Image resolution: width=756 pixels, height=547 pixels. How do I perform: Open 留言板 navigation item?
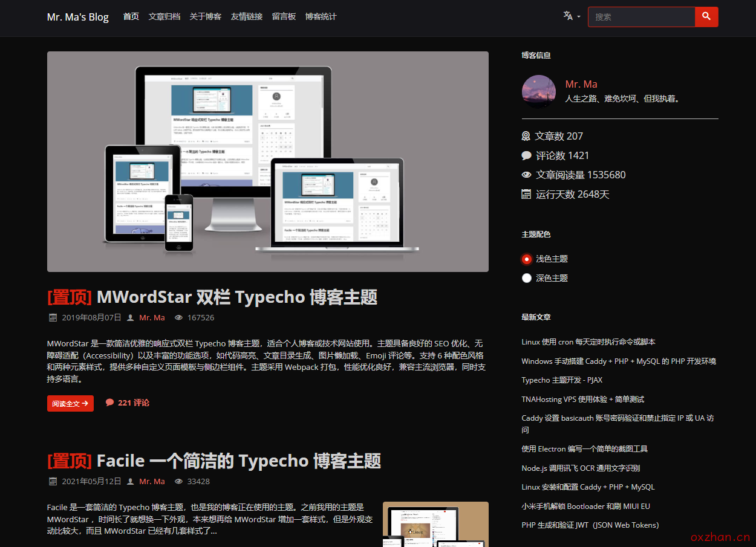pos(284,16)
